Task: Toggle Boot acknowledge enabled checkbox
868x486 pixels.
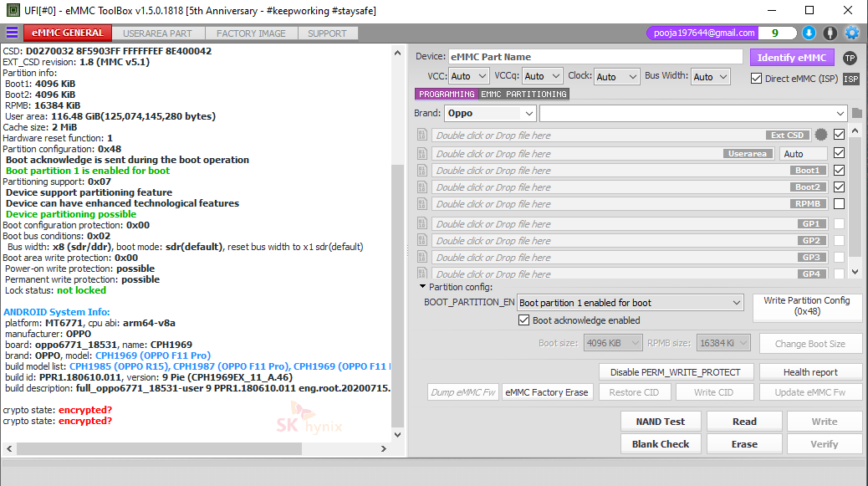Action: (523, 320)
